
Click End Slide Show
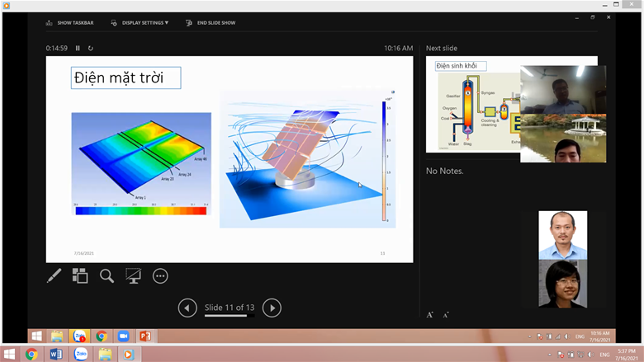point(211,23)
